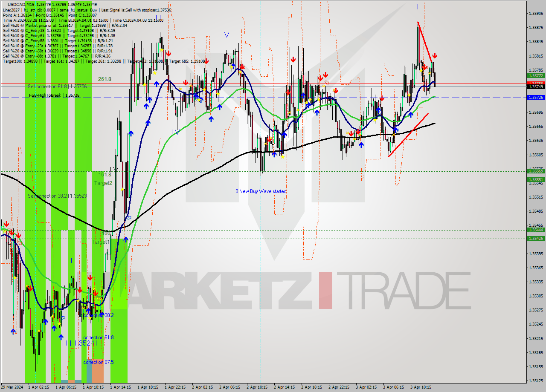The height and width of the screenshot is (392, 546).
Task: Click the '| | | 1.35241' wave label
Action: coord(79,343)
